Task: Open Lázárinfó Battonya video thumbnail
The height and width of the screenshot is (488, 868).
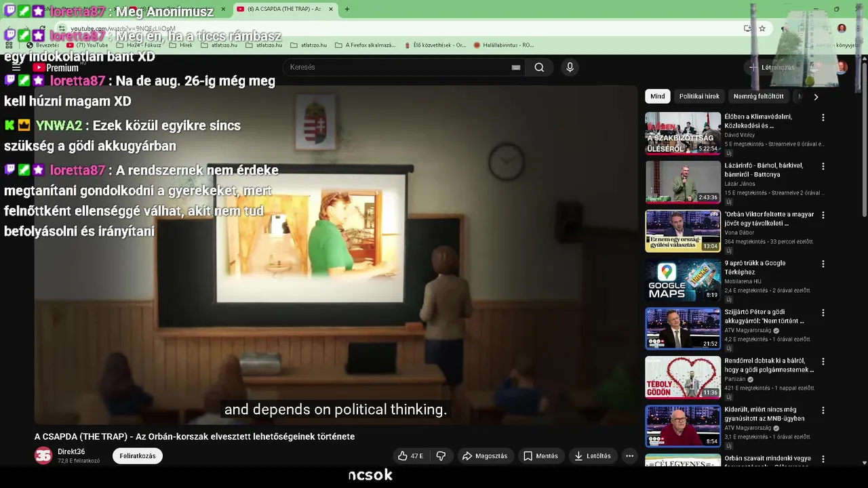Action: [x=683, y=182]
